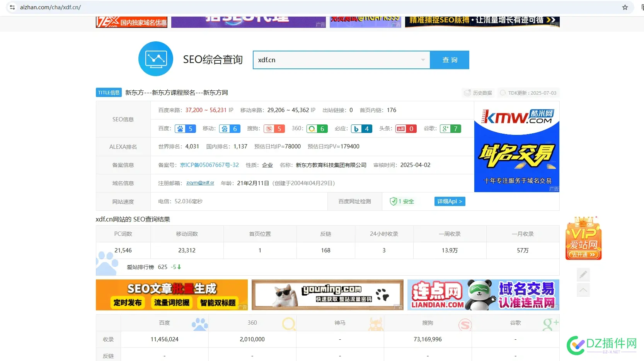Click the Google weight badge showing 7
Viewport: 644px width, 361px height.
coord(450,129)
